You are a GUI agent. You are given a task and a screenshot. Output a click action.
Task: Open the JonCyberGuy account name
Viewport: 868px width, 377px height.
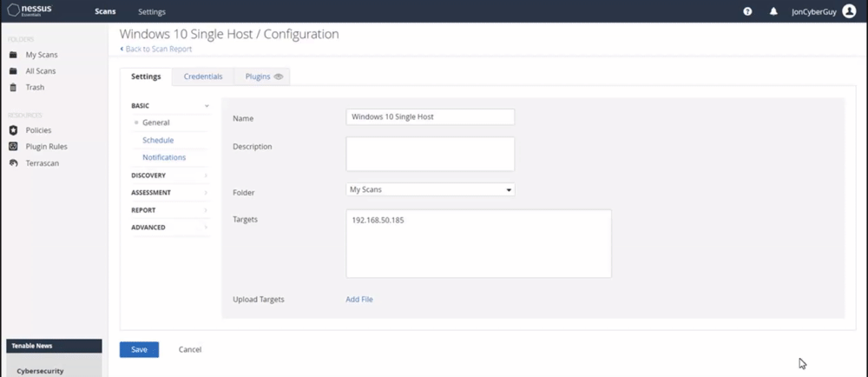[814, 11]
